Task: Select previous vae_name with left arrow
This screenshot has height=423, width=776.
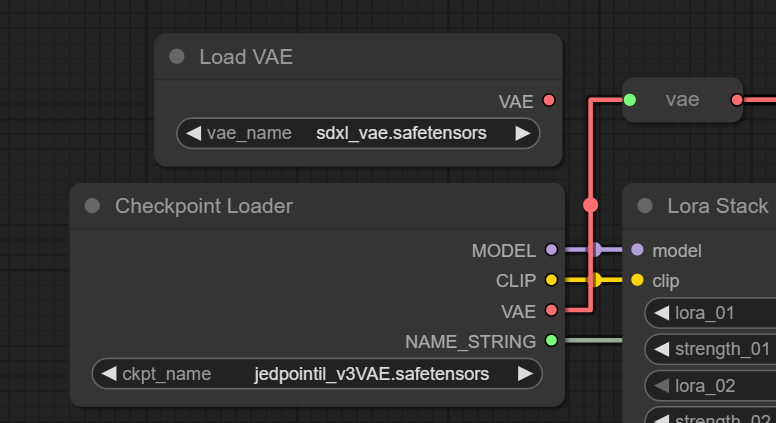Action: click(194, 133)
